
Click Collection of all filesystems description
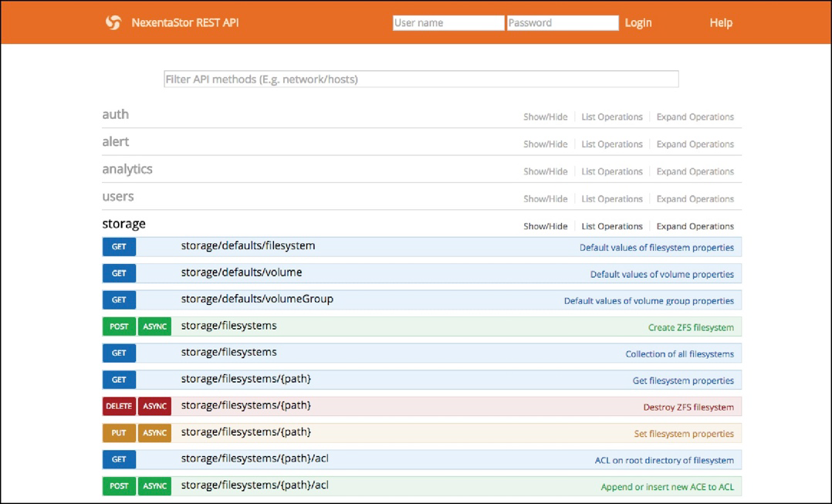pos(680,353)
